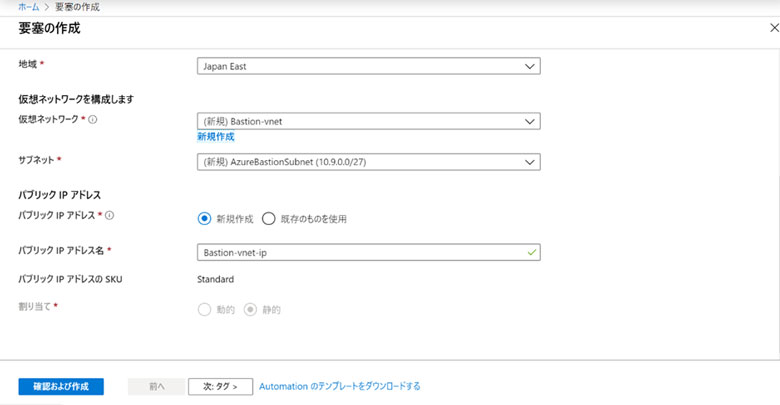Close the 要塞の作成 blade with X
Viewport: 780px width, 405px height.
point(772,28)
